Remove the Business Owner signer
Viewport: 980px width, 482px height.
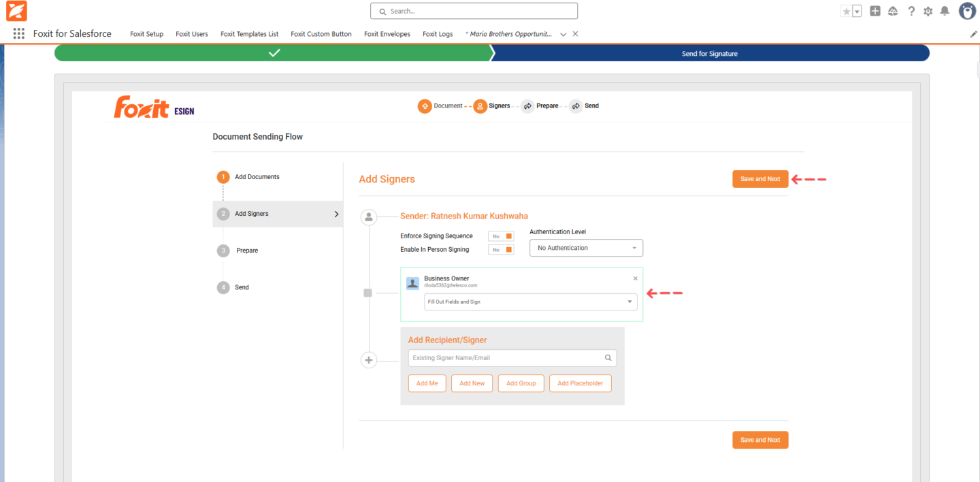636,278
